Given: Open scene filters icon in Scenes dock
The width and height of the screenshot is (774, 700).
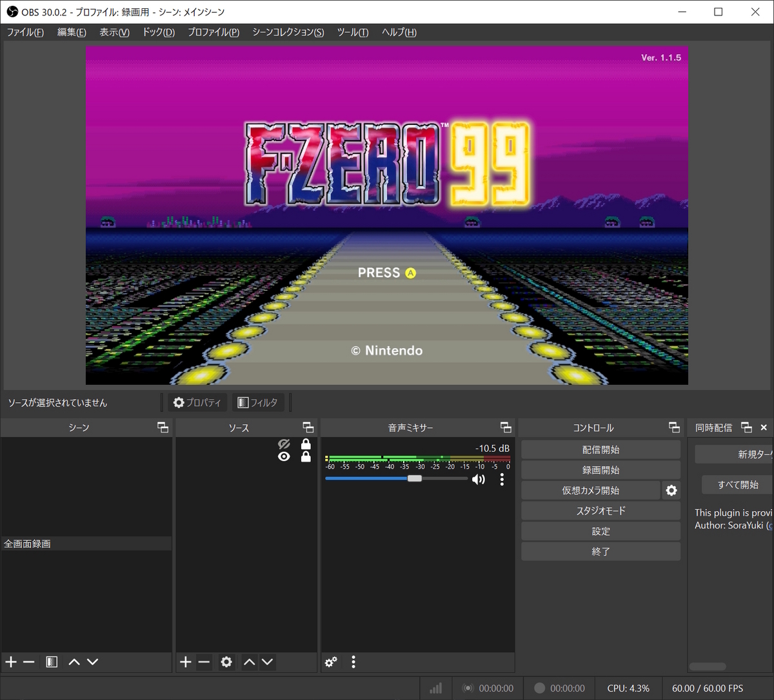Looking at the screenshot, I should 52,662.
